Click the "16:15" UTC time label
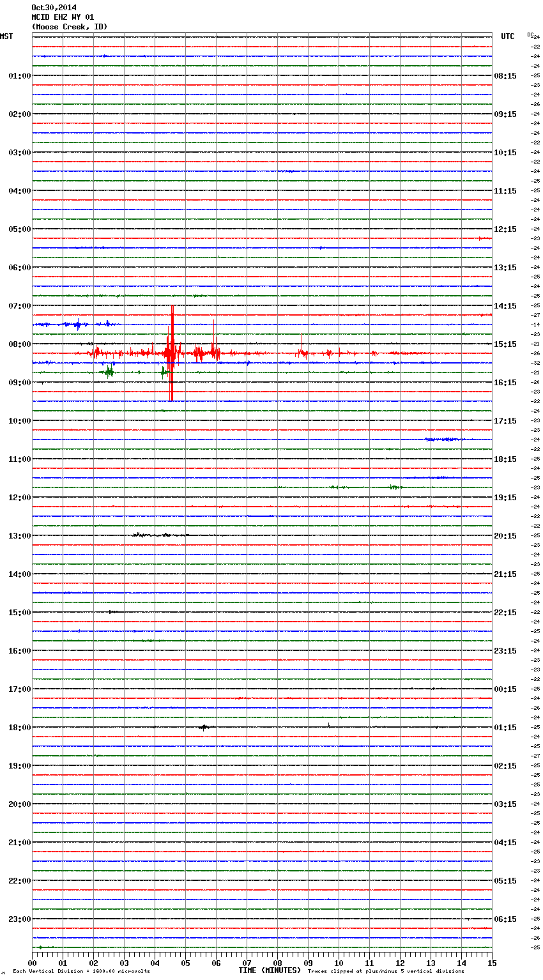The width and height of the screenshot is (543, 980). coord(505,383)
